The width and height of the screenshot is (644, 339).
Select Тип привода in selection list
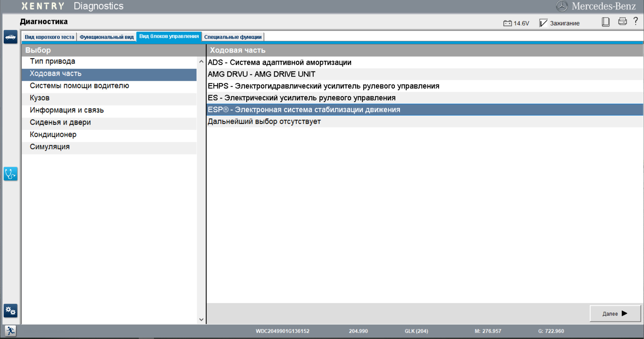109,61
